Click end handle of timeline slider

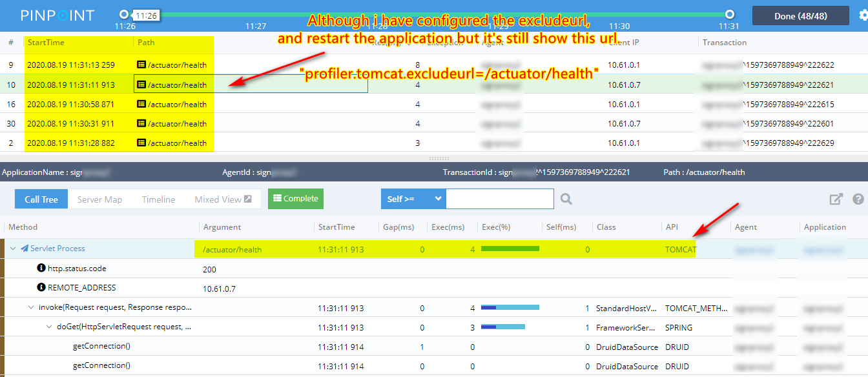pyautogui.click(x=730, y=14)
